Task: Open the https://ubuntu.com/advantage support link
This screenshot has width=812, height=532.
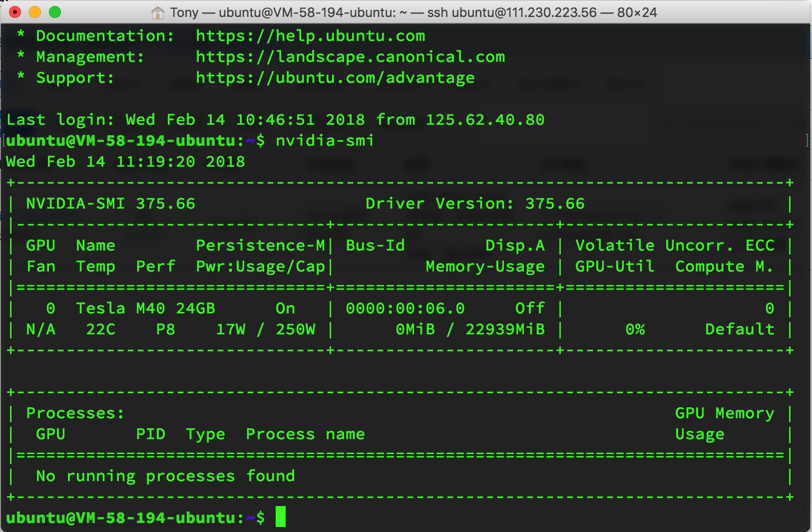Action: coord(335,78)
